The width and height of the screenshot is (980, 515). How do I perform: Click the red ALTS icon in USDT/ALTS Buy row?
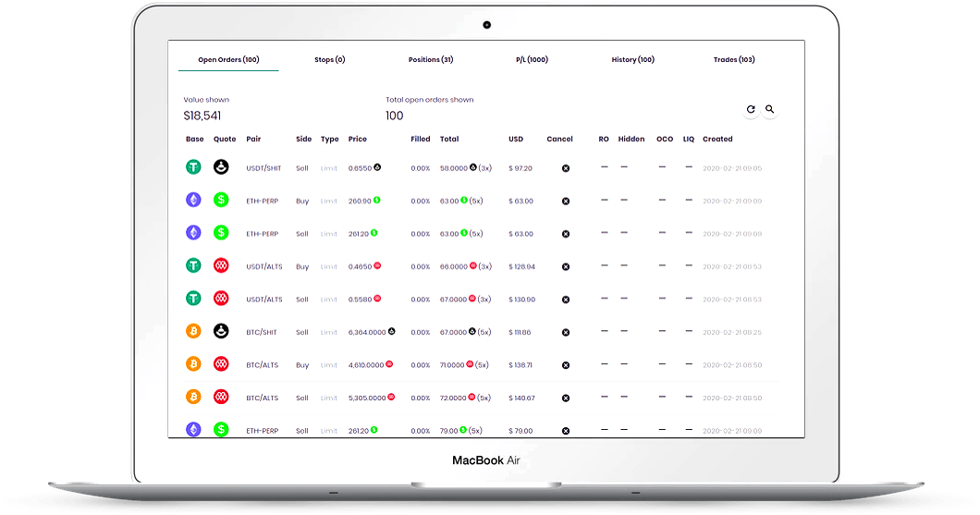(221, 265)
